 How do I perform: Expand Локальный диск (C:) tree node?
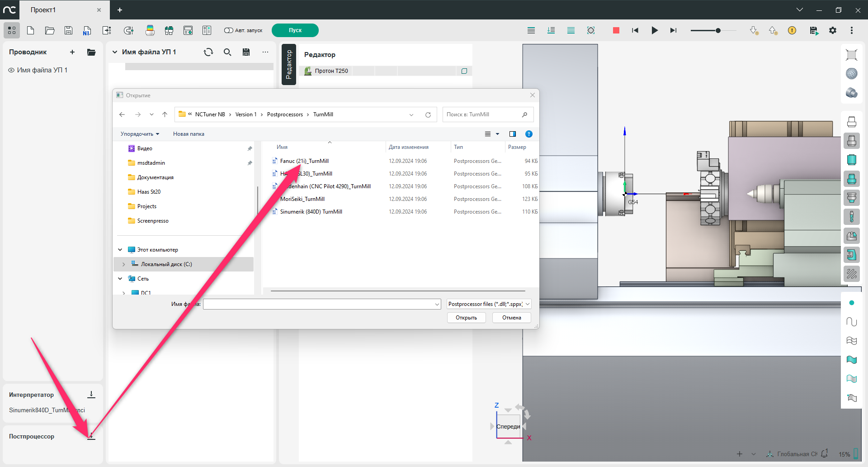tap(124, 264)
